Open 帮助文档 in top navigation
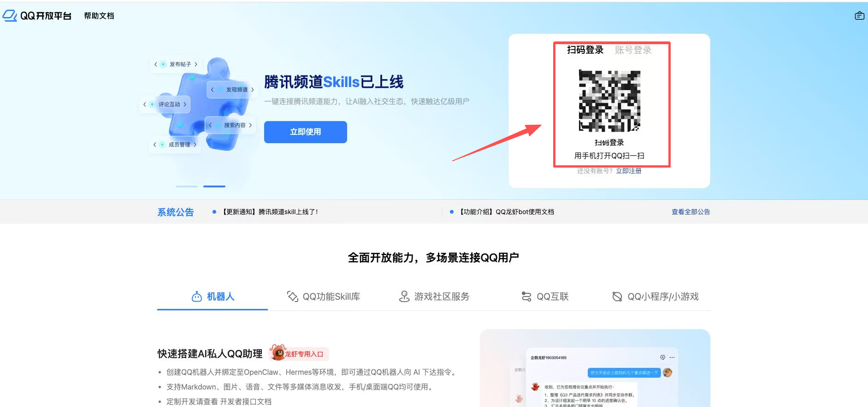Screen dimensions: 868x407 pos(99,16)
